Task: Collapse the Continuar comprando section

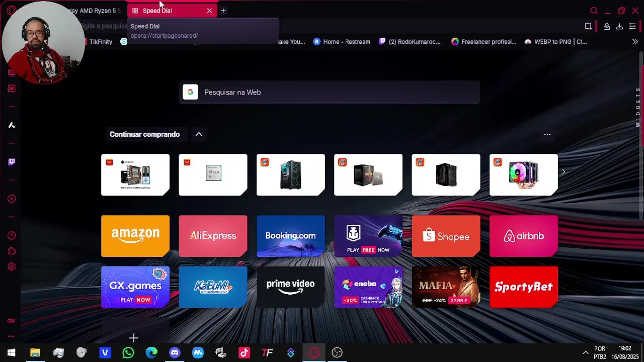Action: coord(199,134)
